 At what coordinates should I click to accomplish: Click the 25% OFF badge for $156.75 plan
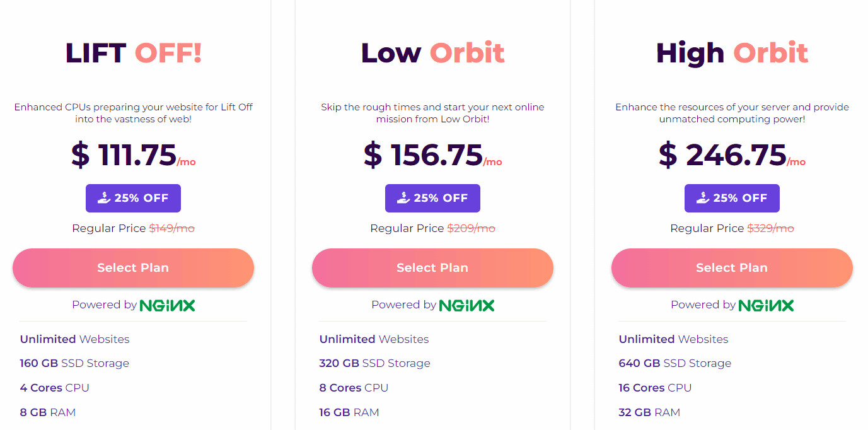[x=432, y=198]
